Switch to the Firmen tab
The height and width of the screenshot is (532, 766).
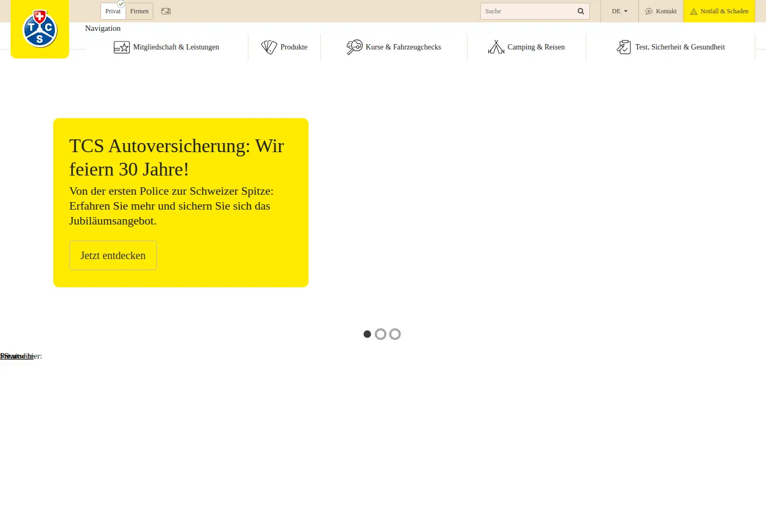coord(139,11)
